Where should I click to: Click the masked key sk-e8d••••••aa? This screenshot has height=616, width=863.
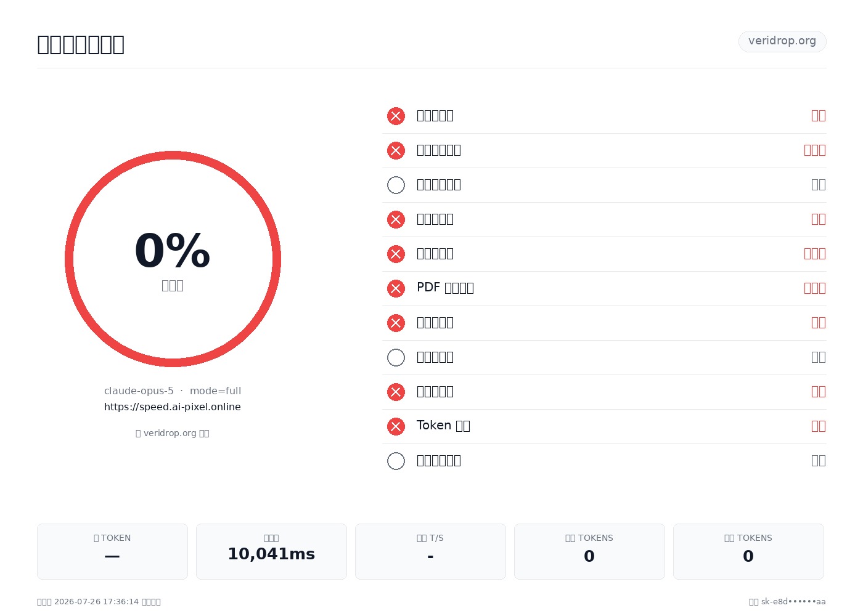point(793,602)
